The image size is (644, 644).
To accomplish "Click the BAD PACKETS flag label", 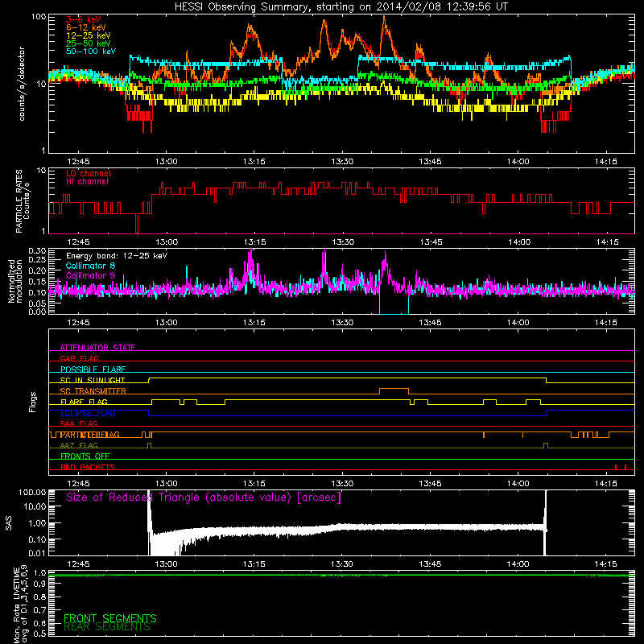I will (88, 467).
